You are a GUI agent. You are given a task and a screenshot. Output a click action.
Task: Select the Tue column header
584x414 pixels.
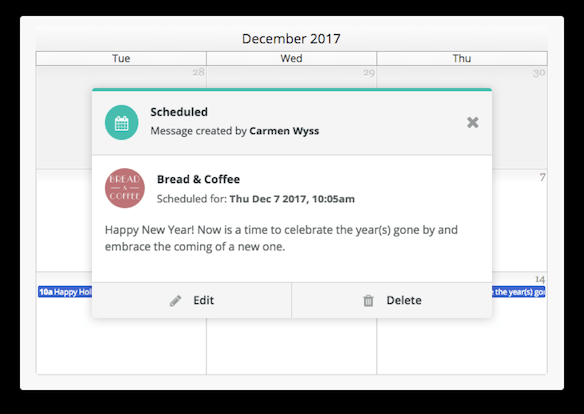point(121,58)
